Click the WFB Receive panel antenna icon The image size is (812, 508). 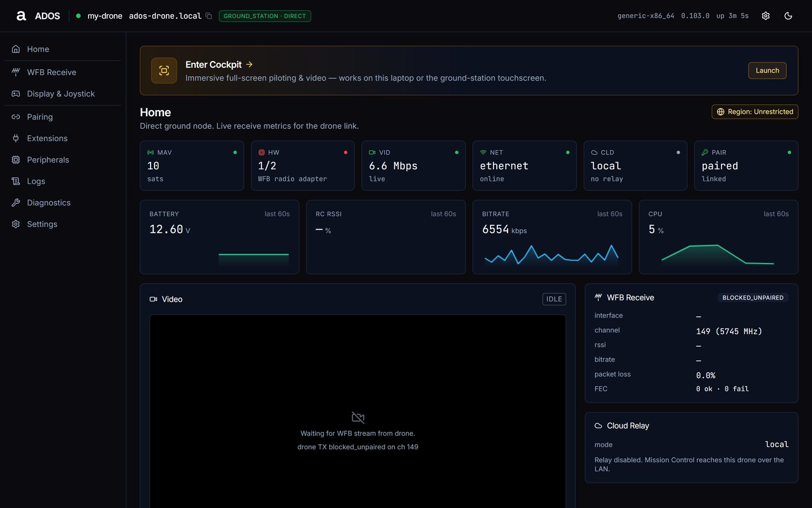[x=598, y=297]
